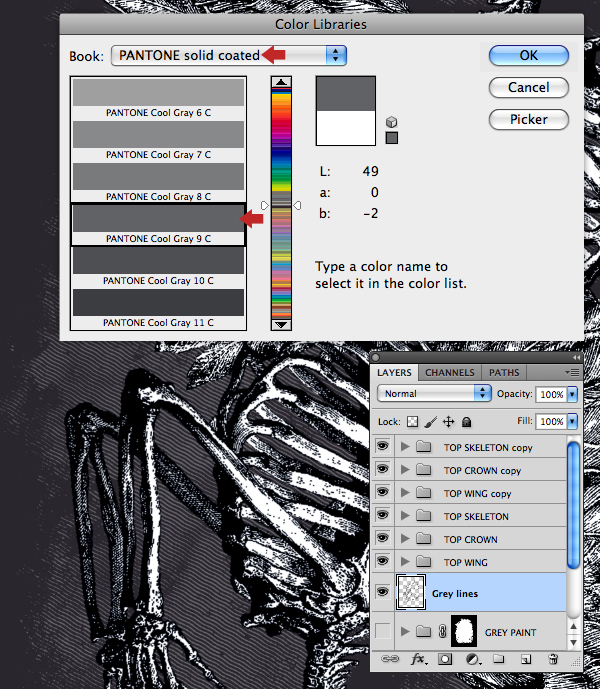The width and height of the screenshot is (600, 689).
Task: Click the lock image pixels brush icon
Action: pyautogui.click(x=431, y=422)
